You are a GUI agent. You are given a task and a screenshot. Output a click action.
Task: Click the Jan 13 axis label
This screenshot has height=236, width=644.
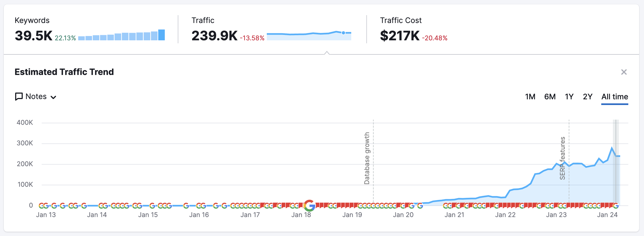[x=46, y=215]
